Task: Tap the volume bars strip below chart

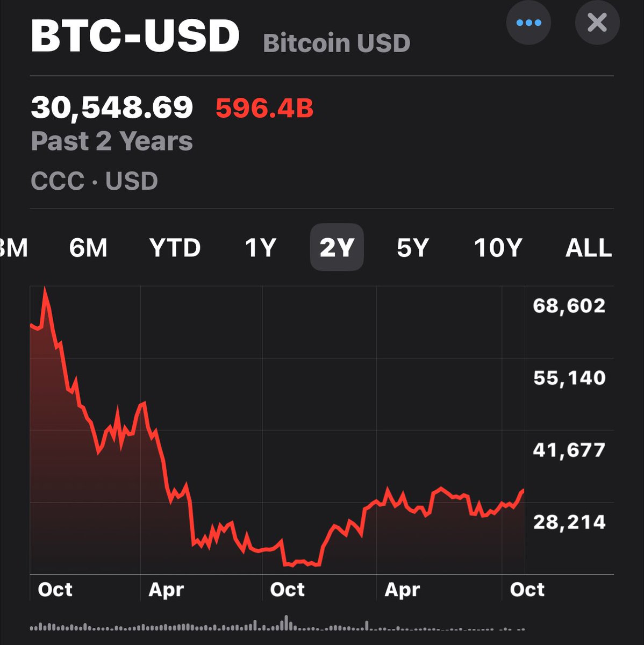Action: point(277,626)
